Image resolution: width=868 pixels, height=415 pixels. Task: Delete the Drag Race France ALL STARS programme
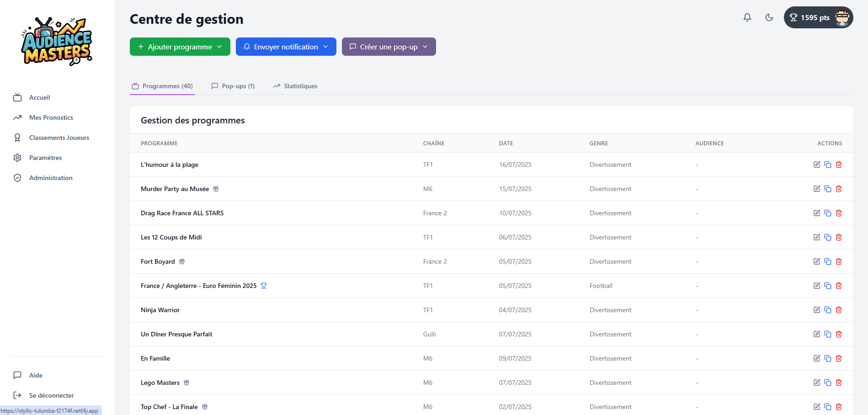(839, 213)
